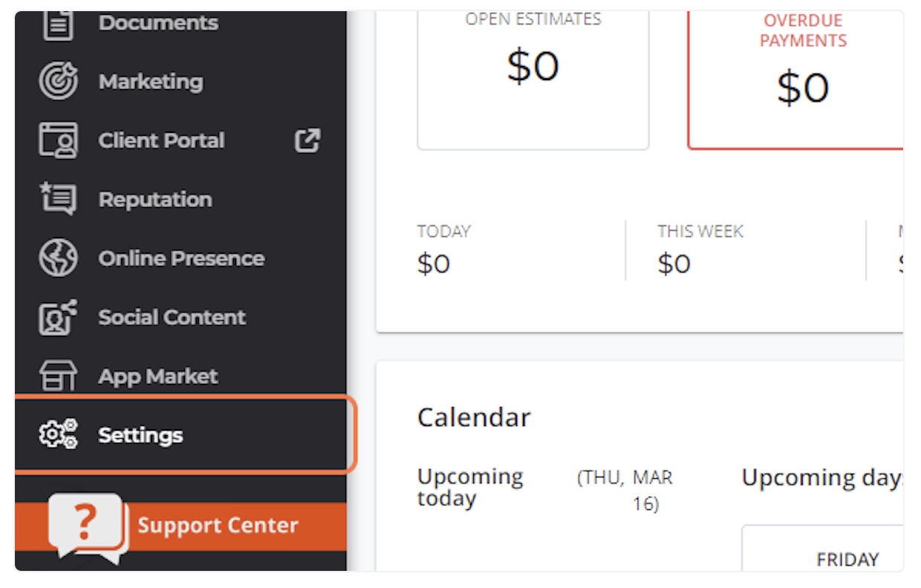Open the Support Center button
The height and width of the screenshot is (588, 921).
pos(180,526)
